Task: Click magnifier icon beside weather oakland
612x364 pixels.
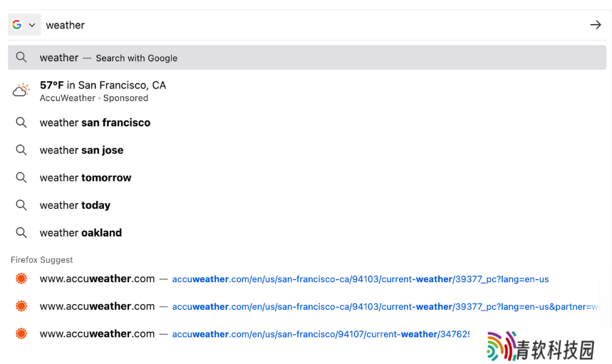Action: 21,233
